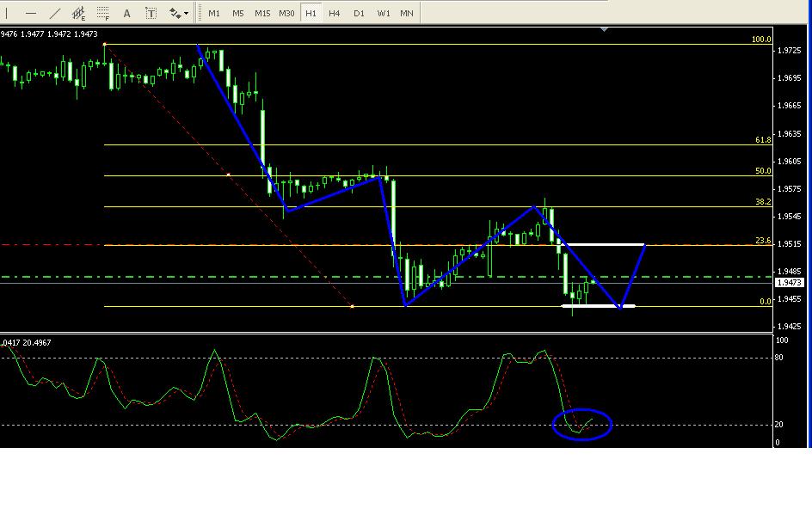This screenshot has width=812, height=521.
Task: Pick the Trendline drawing tool
Action: coord(55,13)
